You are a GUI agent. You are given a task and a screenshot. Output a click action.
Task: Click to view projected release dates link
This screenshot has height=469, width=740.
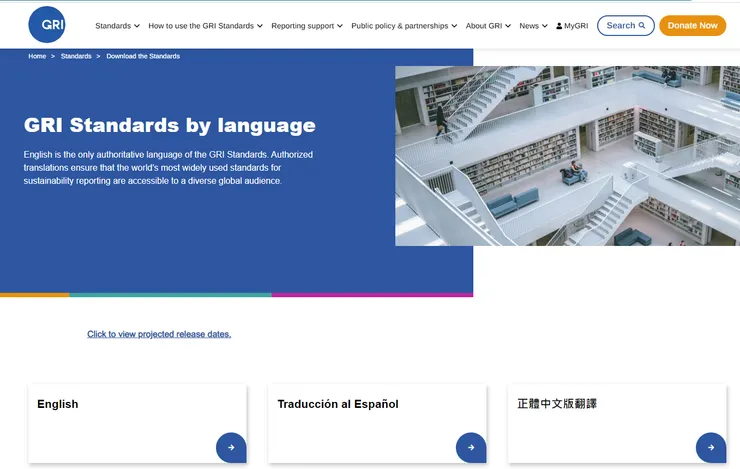click(x=159, y=334)
